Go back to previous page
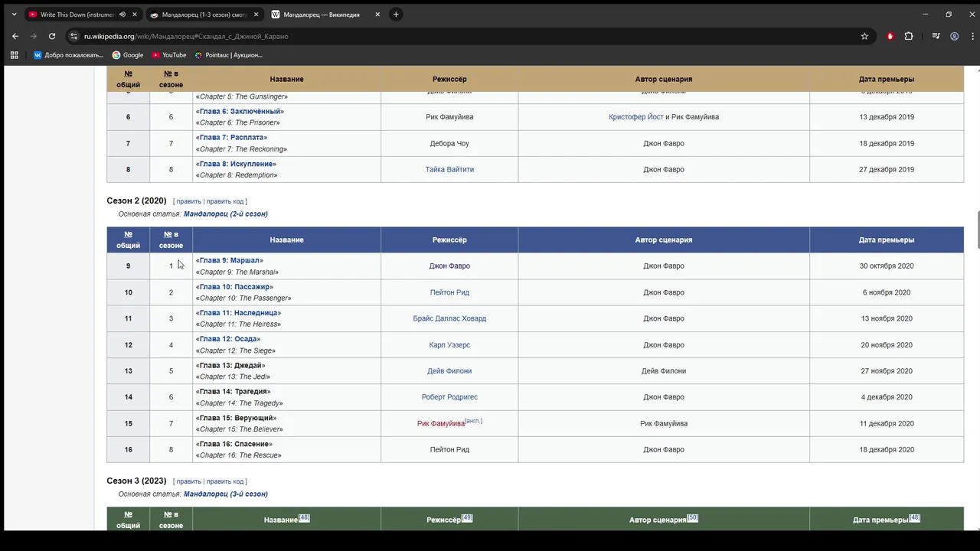 [x=15, y=36]
